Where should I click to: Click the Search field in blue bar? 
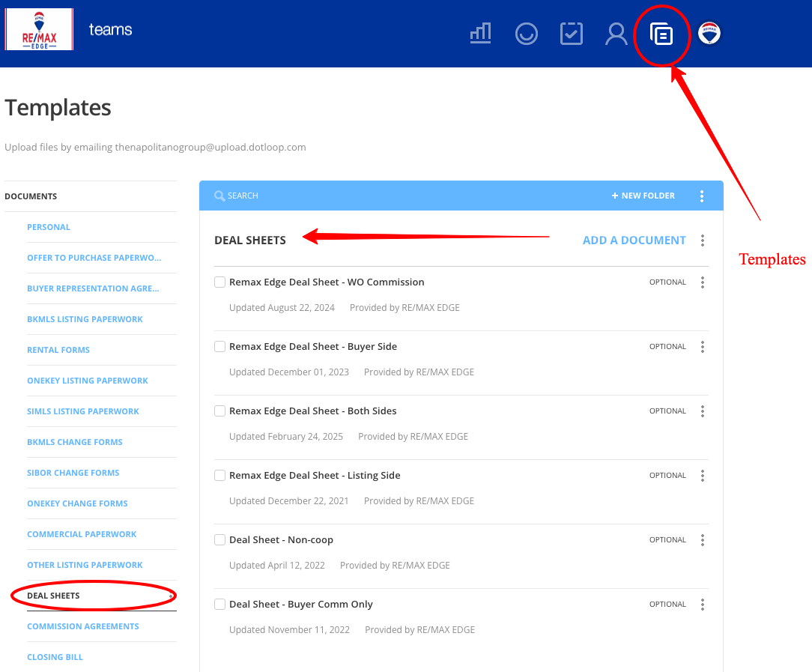click(x=243, y=196)
